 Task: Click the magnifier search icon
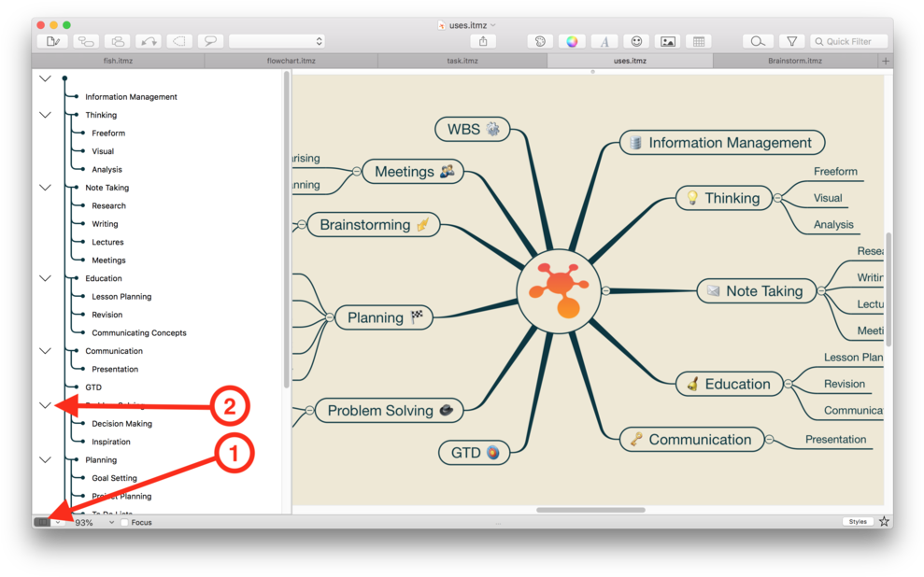point(757,41)
